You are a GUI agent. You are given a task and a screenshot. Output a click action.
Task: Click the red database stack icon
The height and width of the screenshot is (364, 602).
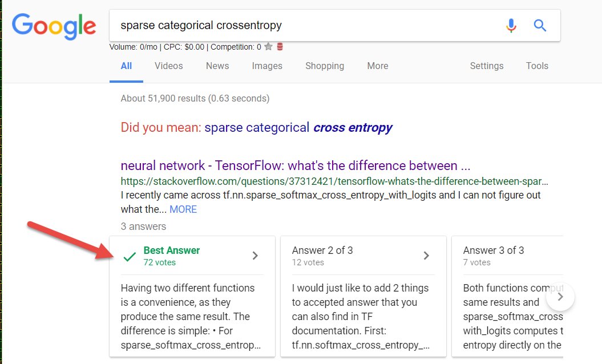[x=280, y=47]
